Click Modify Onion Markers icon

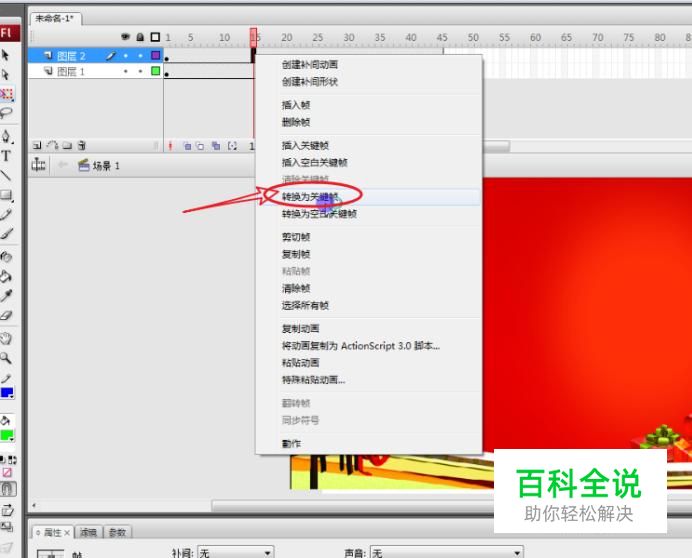click(232, 146)
